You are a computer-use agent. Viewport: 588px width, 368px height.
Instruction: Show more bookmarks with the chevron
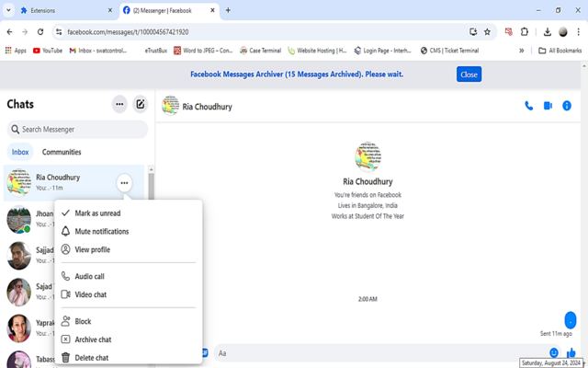click(521, 51)
